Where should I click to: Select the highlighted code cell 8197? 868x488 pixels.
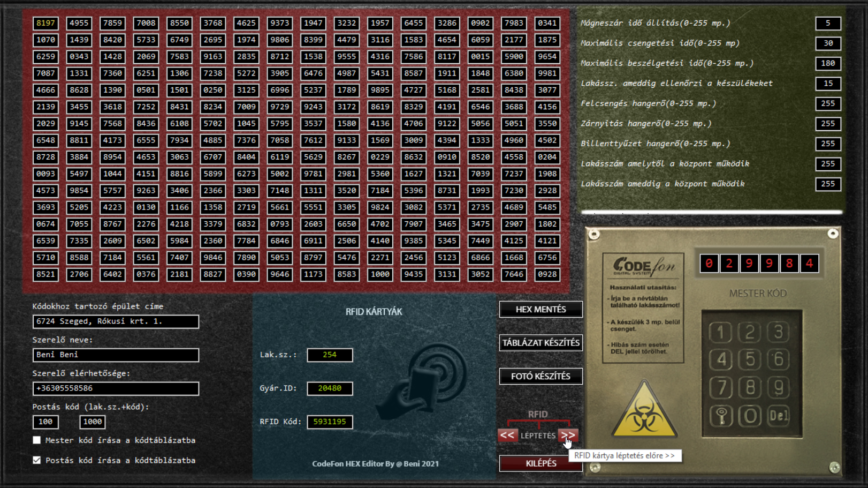tap(45, 23)
